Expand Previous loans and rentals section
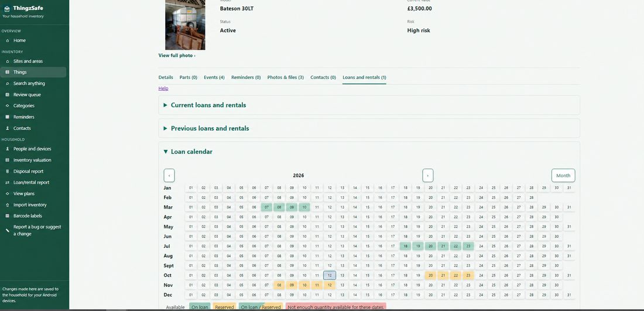 [369, 129]
